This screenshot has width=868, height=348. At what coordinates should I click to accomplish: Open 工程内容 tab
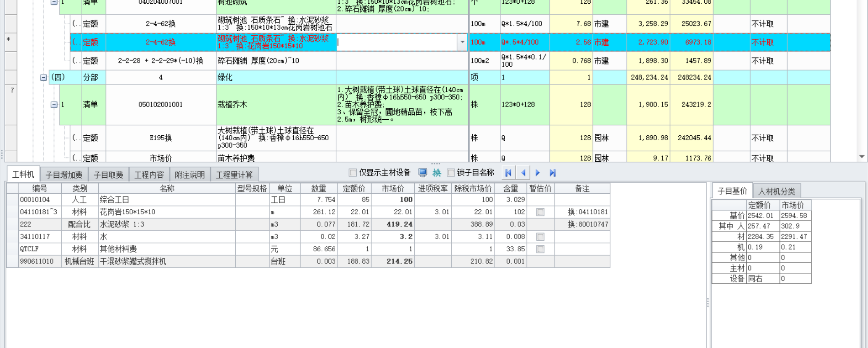(x=149, y=175)
